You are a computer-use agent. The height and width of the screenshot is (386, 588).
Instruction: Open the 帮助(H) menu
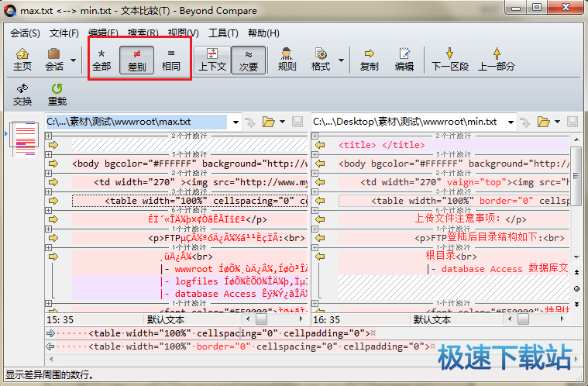coord(263,33)
